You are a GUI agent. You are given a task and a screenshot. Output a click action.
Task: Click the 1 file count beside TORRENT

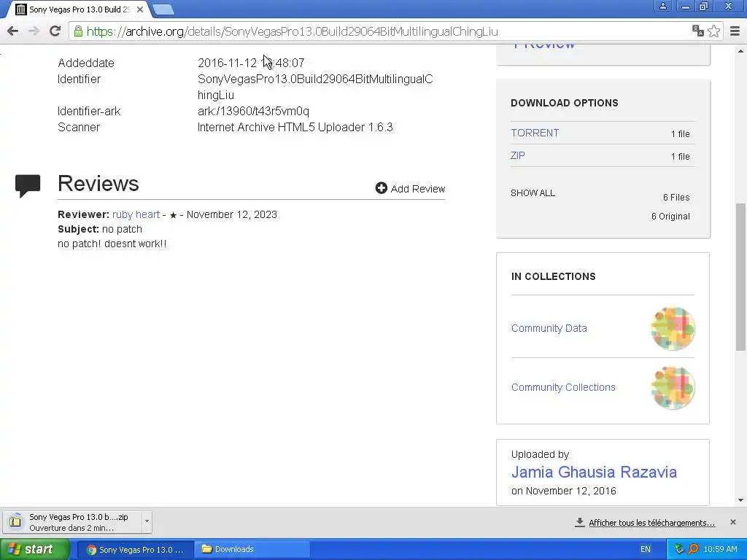point(681,134)
